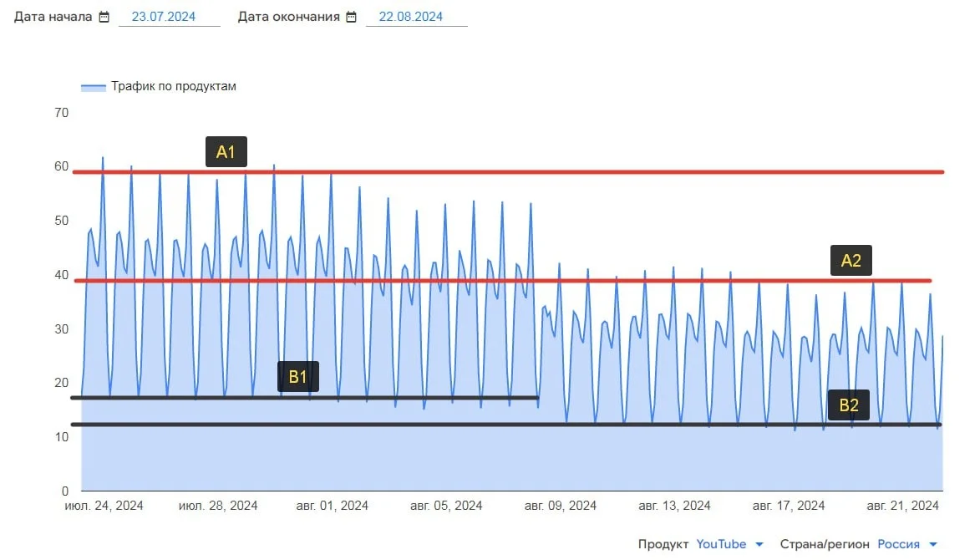Click the B2 annotation label
This screenshot has width=980, height=560.
tap(848, 405)
